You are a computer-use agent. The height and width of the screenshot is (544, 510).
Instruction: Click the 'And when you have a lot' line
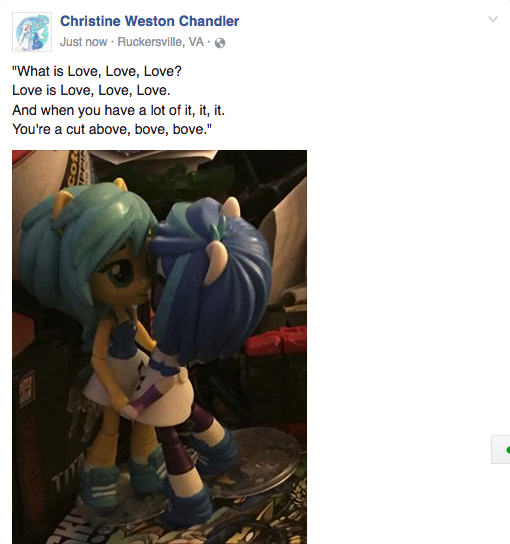[x=119, y=110]
